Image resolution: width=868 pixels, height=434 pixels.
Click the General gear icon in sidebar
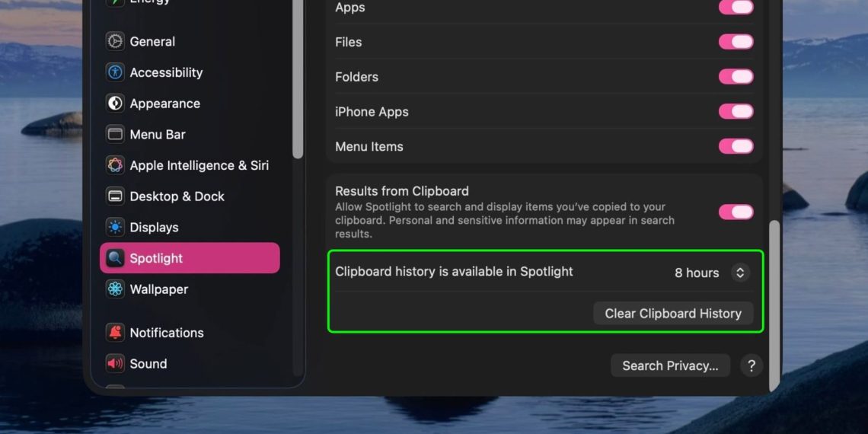[x=115, y=41]
